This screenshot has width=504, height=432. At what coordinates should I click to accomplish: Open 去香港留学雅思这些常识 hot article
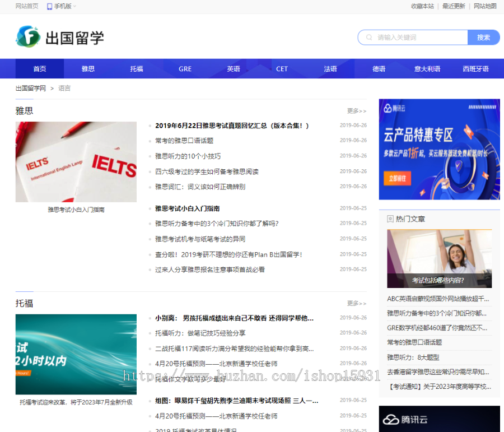point(438,372)
